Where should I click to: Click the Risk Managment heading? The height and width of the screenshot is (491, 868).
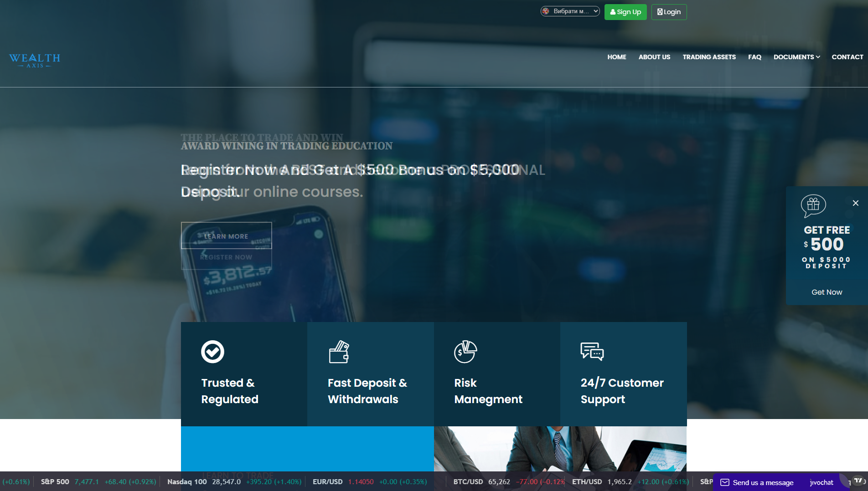click(x=488, y=391)
